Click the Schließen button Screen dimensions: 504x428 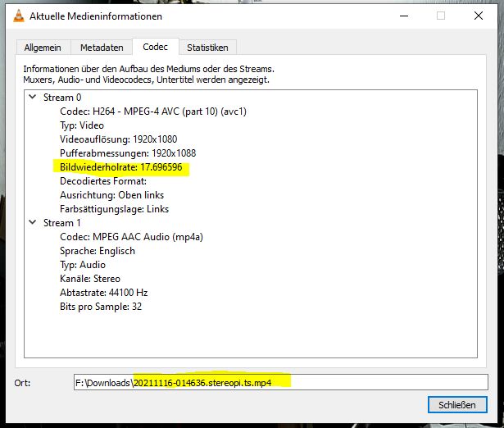click(x=457, y=405)
